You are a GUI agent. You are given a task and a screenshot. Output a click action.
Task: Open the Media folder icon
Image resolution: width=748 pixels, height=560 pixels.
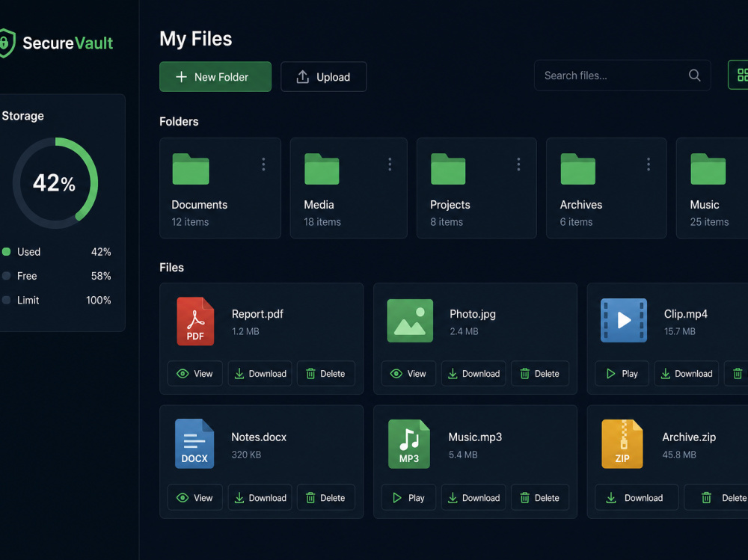tap(322, 169)
